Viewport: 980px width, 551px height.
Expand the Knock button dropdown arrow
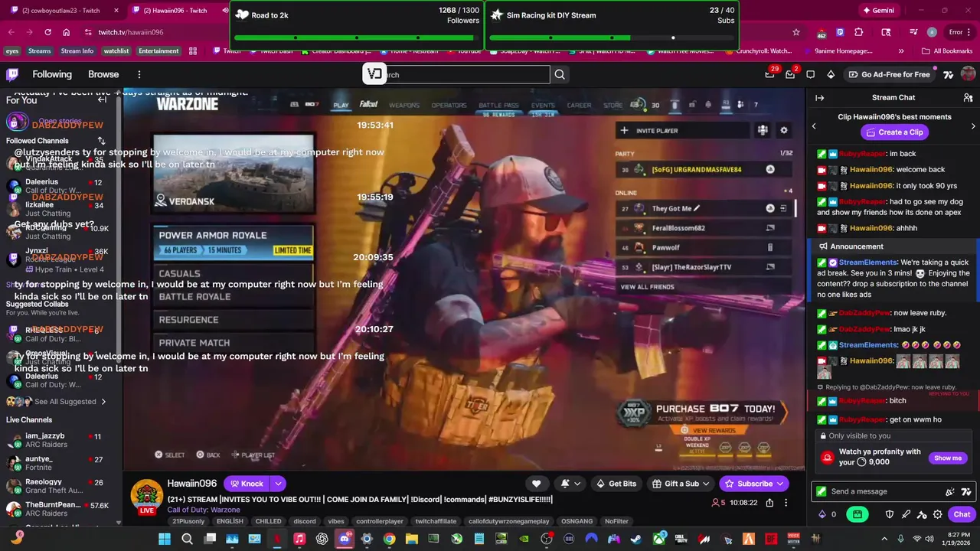click(278, 484)
